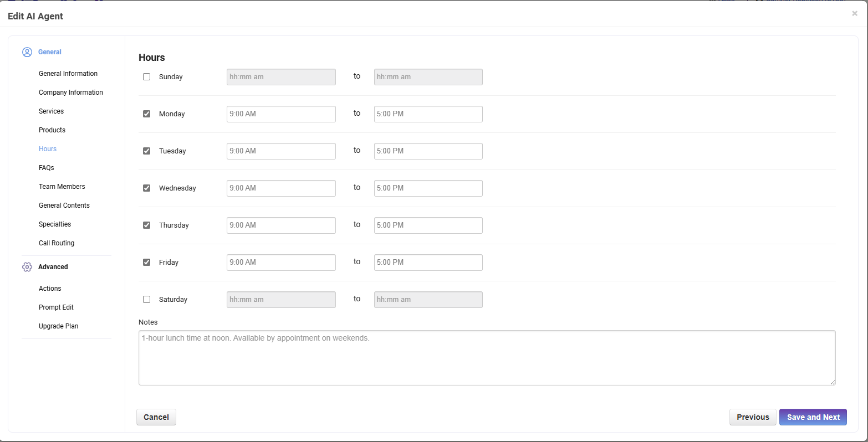Select Prompt Edit under Advanced
This screenshot has width=868, height=442.
pos(56,307)
